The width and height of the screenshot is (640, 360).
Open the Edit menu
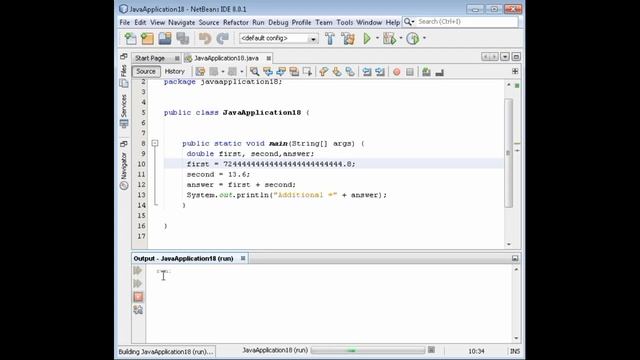pos(140,22)
